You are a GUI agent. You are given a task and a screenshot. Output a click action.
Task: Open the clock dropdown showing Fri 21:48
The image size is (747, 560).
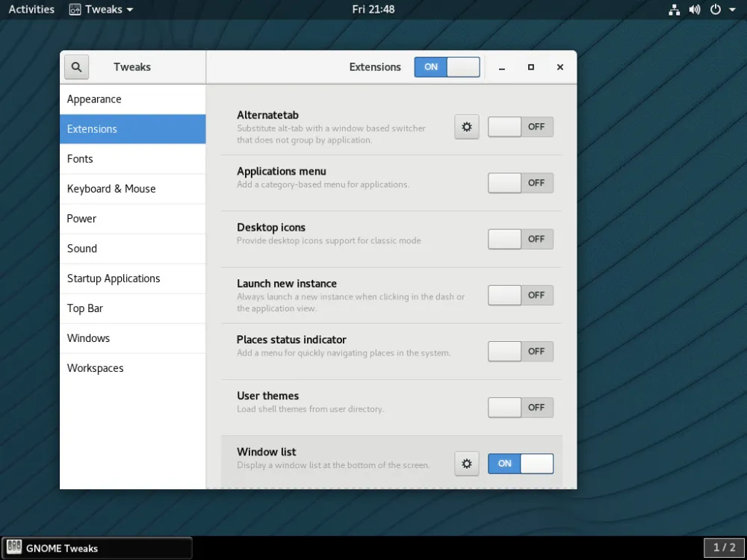(x=373, y=10)
